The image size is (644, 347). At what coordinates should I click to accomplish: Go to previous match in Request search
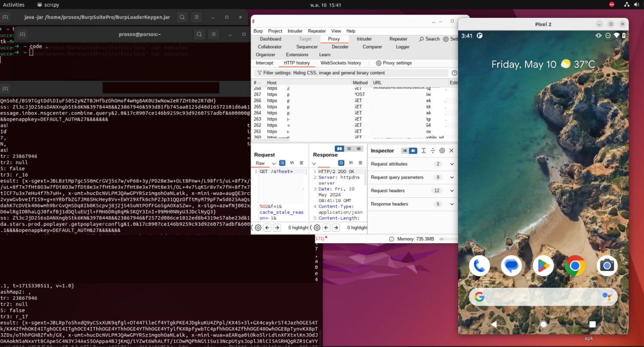[267, 228]
